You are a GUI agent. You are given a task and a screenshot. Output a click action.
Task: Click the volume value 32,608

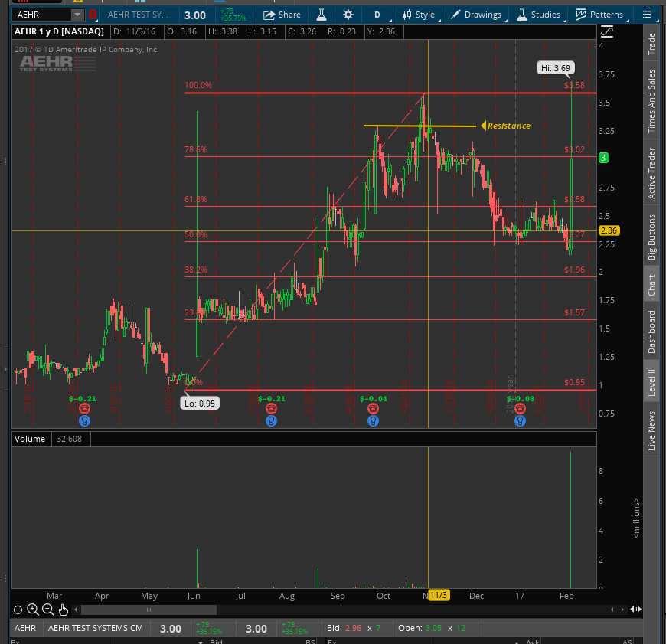pyautogui.click(x=69, y=439)
